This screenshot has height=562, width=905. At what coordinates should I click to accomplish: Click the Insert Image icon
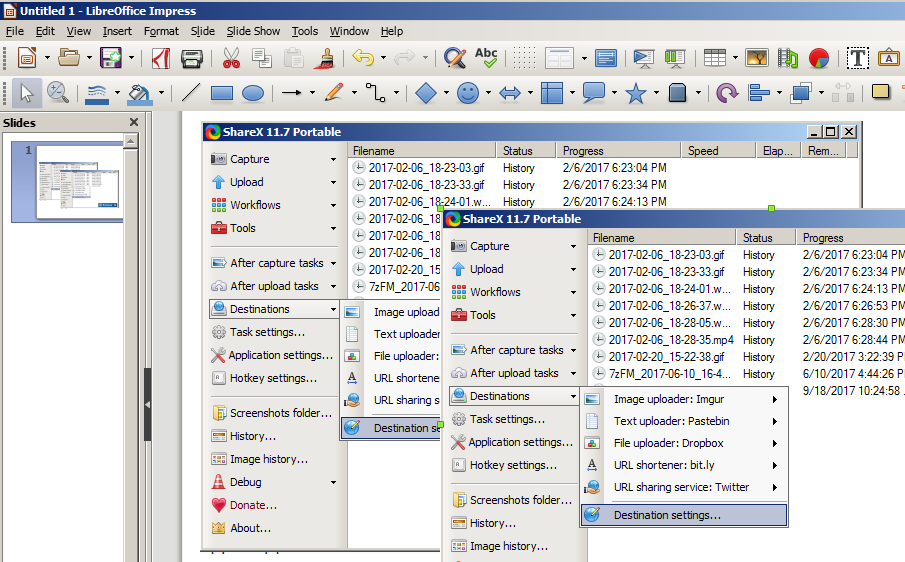coord(757,58)
